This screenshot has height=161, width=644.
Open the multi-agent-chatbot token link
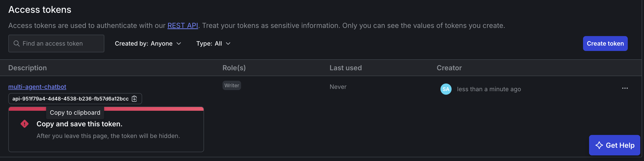(x=37, y=87)
